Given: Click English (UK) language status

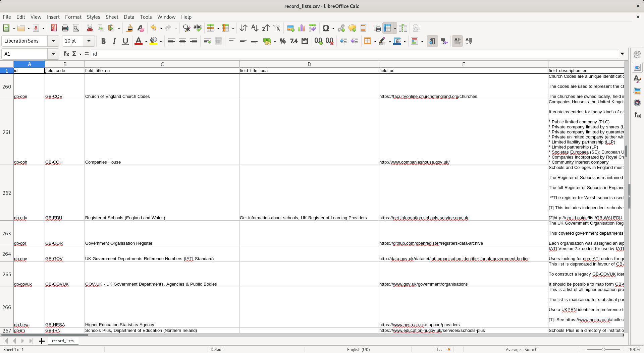Looking at the screenshot, I should pyautogui.click(x=358, y=349).
